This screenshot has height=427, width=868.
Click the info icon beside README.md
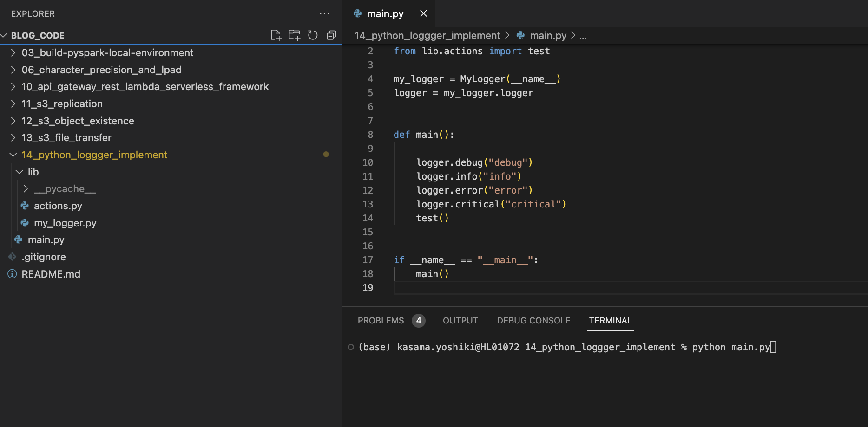coord(12,274)
